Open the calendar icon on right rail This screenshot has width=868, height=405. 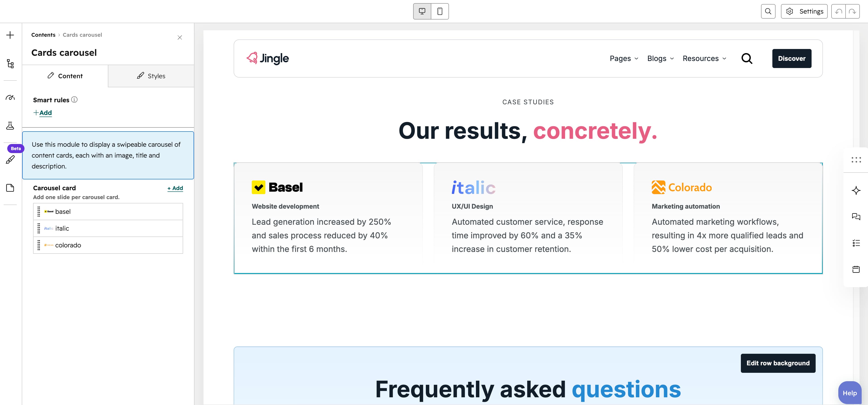tap(856, 269)
